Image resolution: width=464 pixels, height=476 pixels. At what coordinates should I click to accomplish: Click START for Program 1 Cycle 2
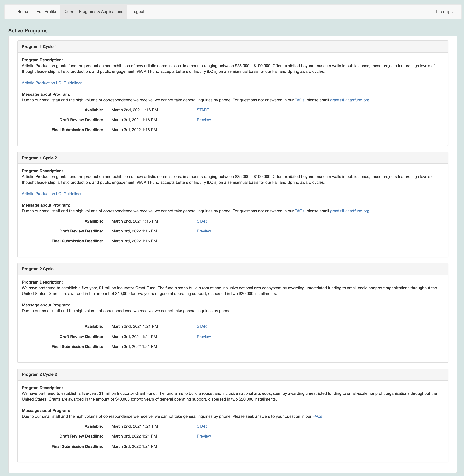coord(203,221)
